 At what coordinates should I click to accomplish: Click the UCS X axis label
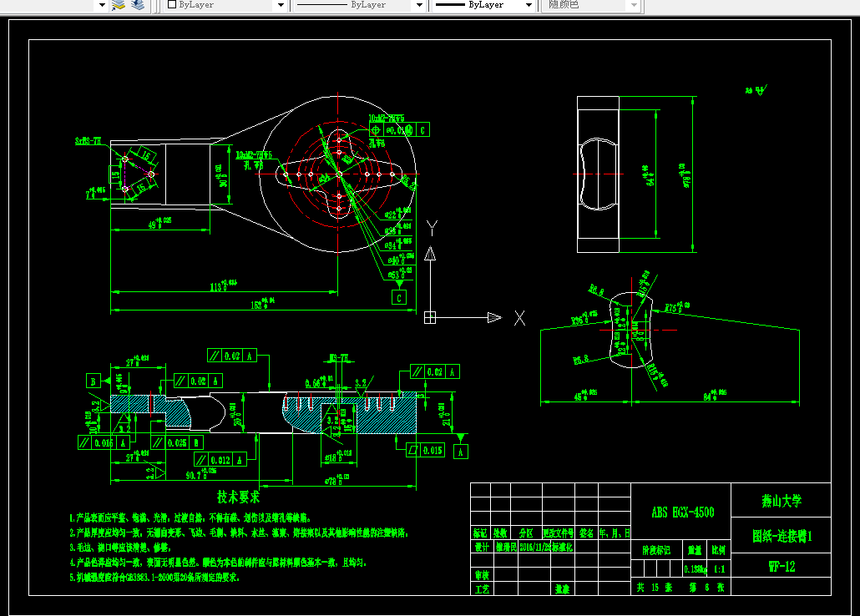pos(519,318)
